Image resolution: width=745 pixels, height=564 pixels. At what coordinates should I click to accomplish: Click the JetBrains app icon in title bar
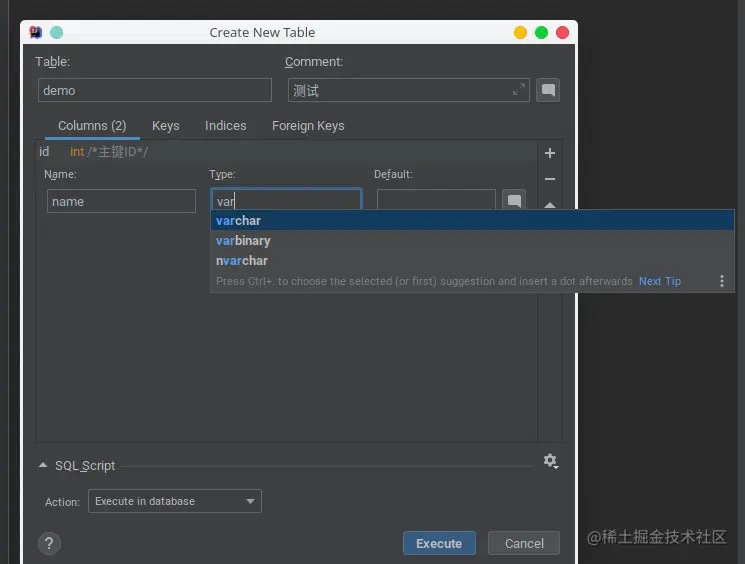tap(36, 32)
